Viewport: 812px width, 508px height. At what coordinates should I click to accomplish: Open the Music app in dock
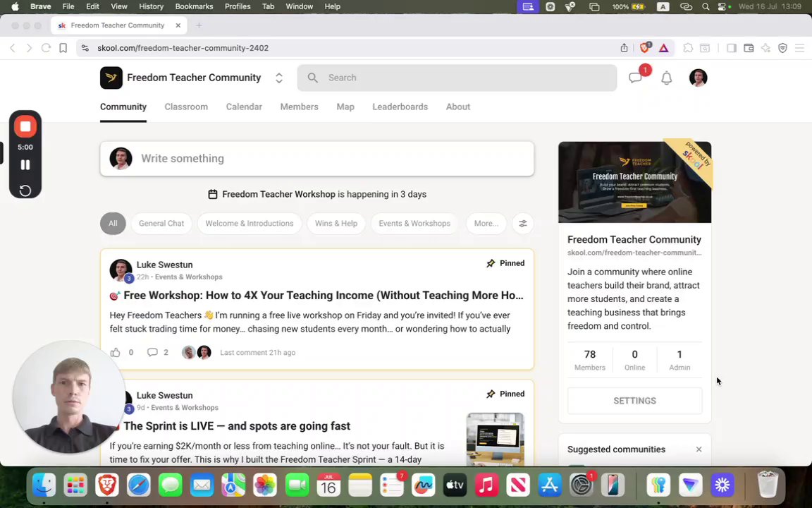point(486,485)
